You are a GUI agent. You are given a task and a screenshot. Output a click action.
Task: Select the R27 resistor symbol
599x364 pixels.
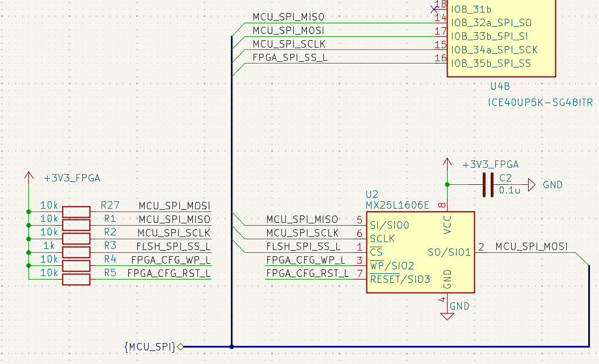77,212
